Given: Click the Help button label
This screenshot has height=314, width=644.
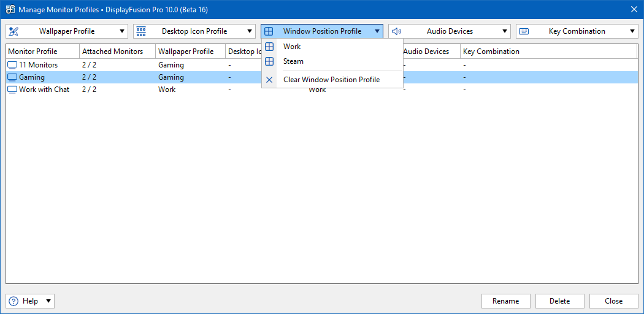Looking at the screenshot, I should [x=31, y=301].
